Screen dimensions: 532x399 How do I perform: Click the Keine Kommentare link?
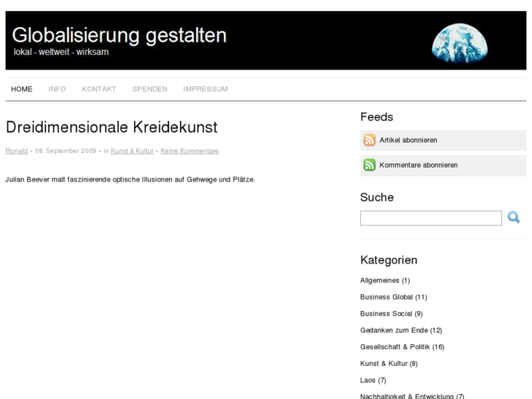click(190, 151)
